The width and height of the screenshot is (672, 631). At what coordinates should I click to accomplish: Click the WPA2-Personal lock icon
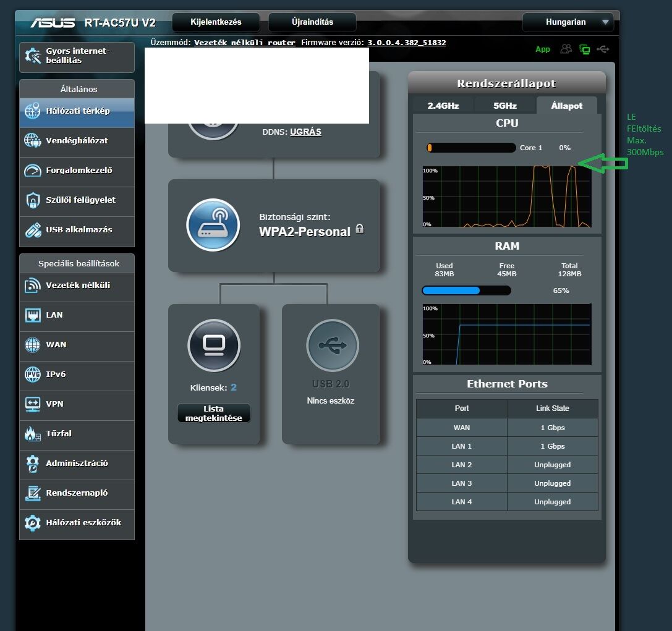[360, 229]
